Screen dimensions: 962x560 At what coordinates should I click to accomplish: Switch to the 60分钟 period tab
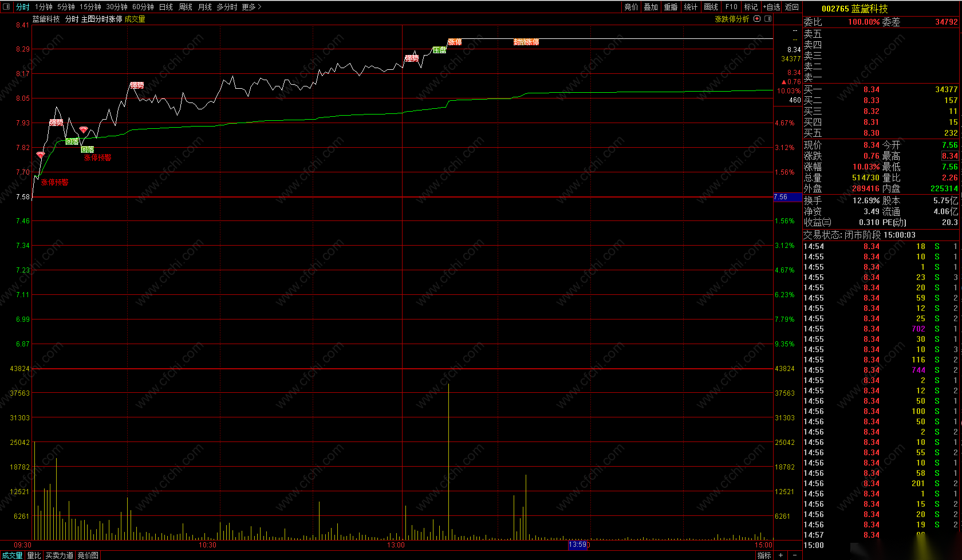coord(143,7)
